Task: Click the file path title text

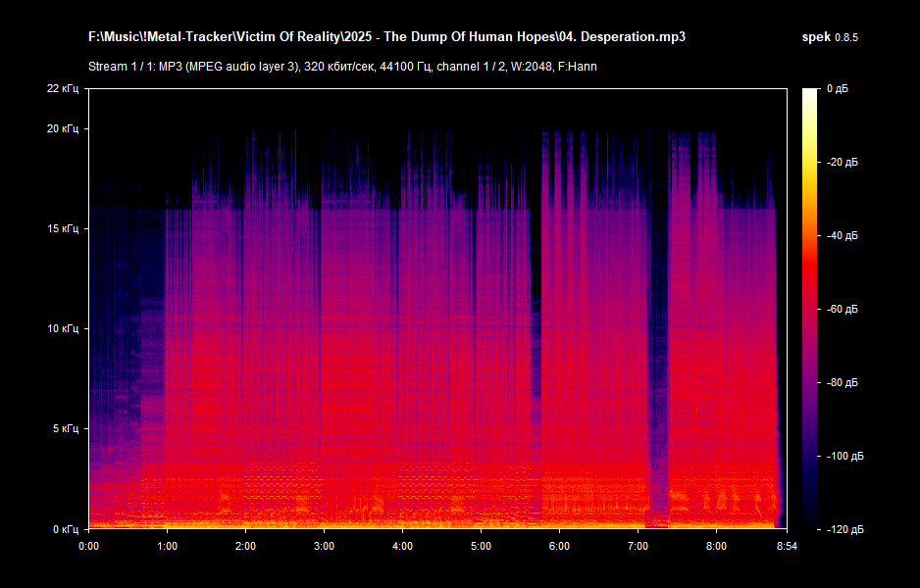Action: 386,37
